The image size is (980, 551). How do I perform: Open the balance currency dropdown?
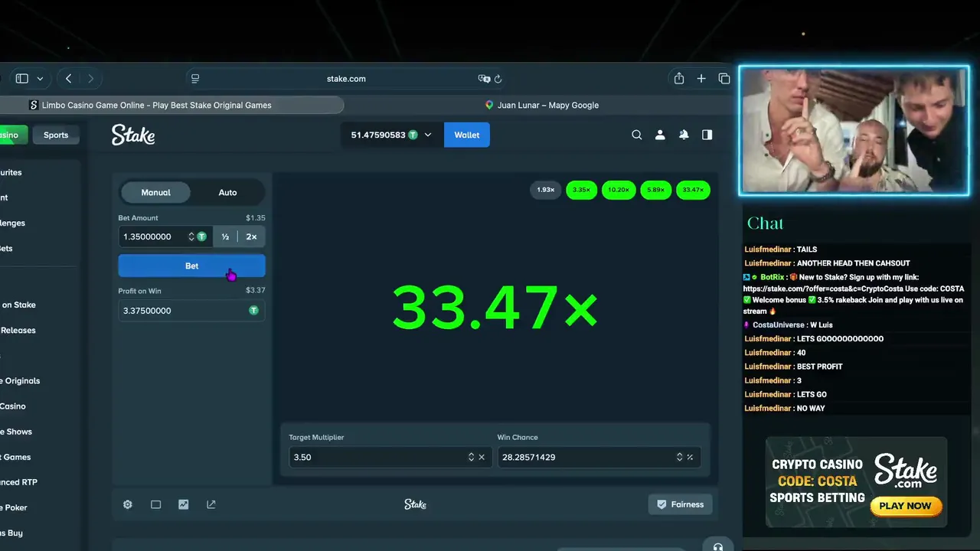pos(391,135)
